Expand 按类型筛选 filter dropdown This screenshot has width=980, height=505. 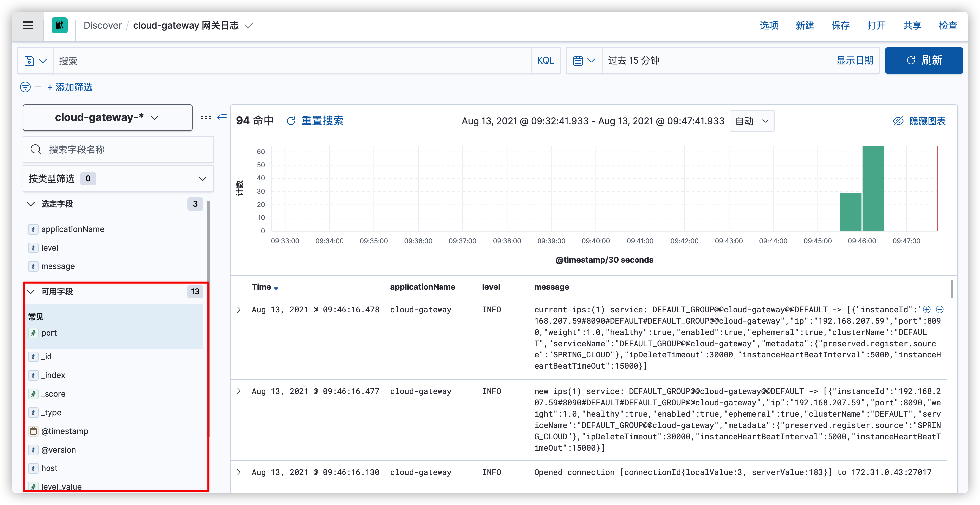tap(118, 179)
